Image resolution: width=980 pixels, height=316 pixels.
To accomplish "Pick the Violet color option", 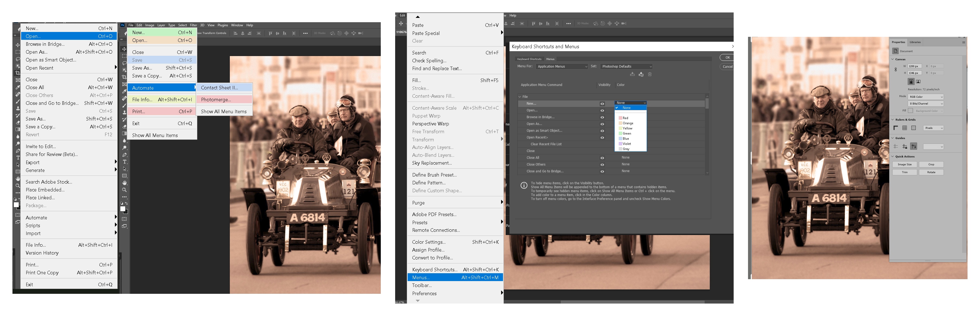I will click(627, 144).
